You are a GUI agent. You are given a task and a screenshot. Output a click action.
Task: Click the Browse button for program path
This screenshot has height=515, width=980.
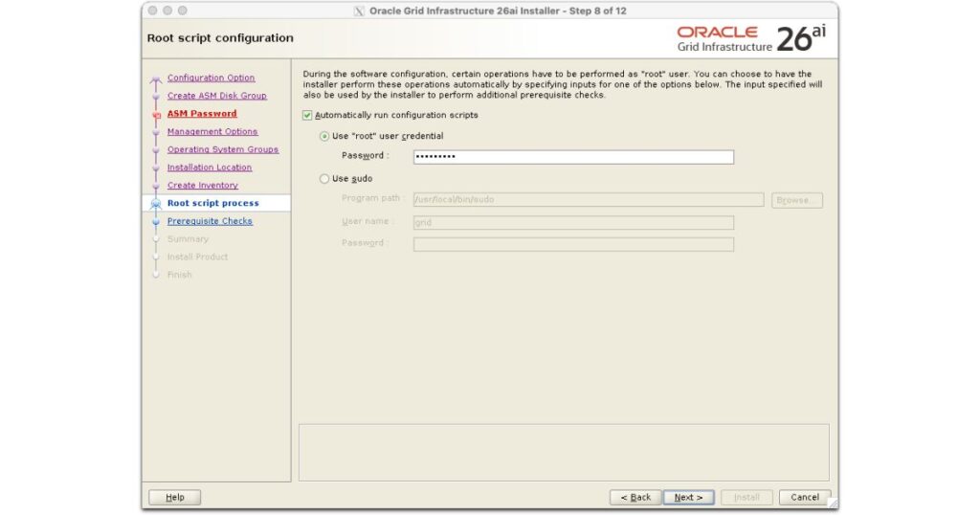[x=797, y=200]
